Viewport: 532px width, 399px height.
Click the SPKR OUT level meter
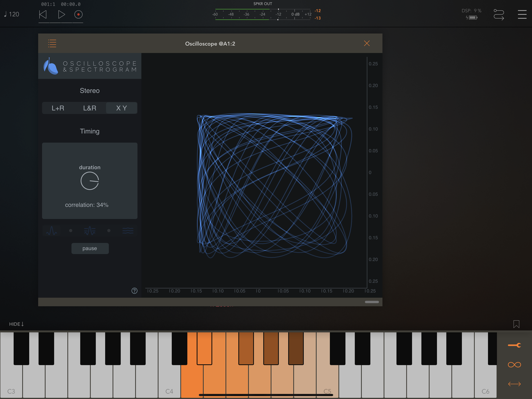263,14
